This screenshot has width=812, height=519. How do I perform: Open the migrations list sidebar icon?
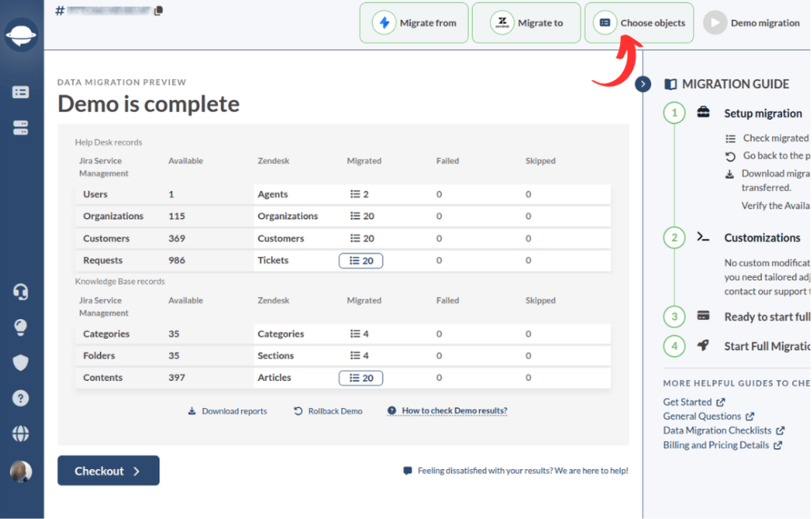pyautogui.click(x=21, y=92)
